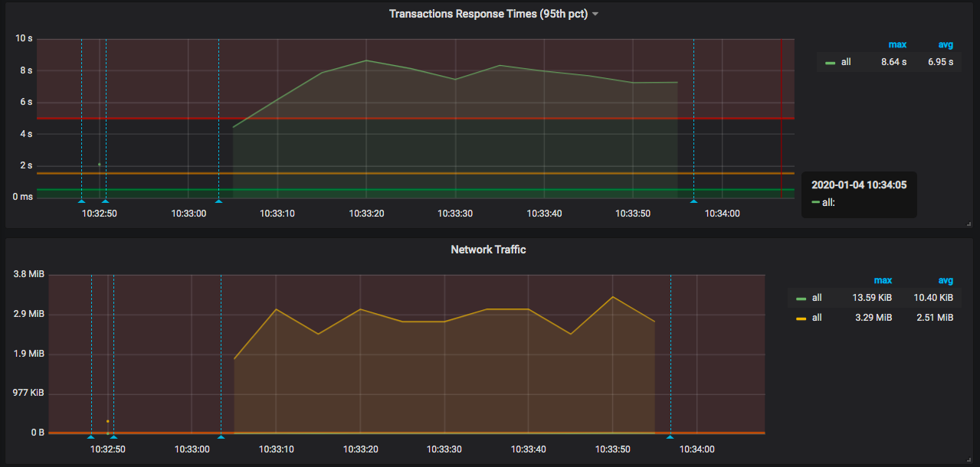Image resolution: width=980 pixels, height=467 pixels.
Task: Click annotation marker before 10:34:00 in Response Times
Action: (693, 201)
